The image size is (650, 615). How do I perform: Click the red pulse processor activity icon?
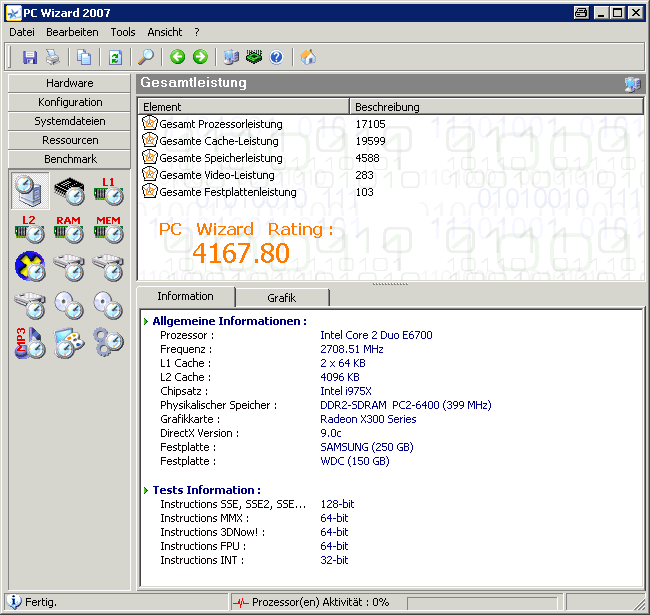pos(240,602)
